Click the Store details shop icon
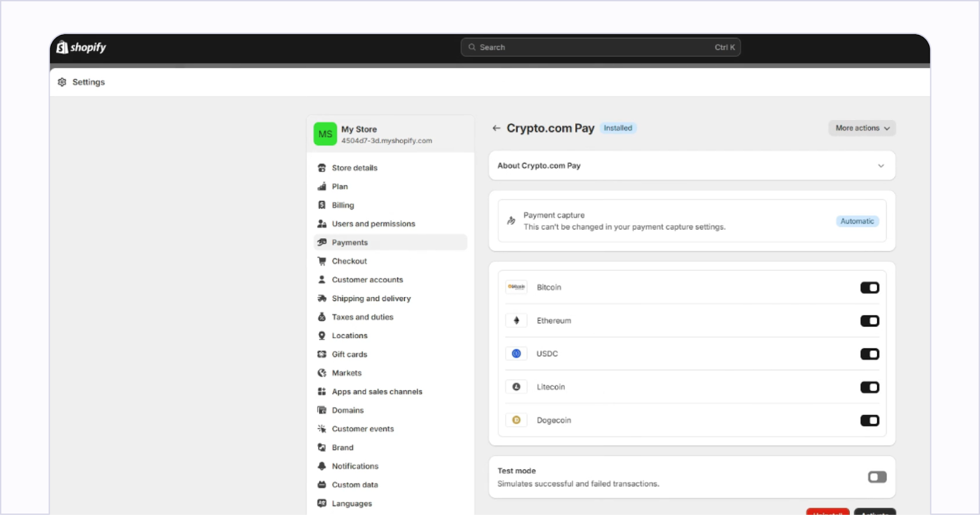Screen dimensions: 980x515 [x=322, y=168]
